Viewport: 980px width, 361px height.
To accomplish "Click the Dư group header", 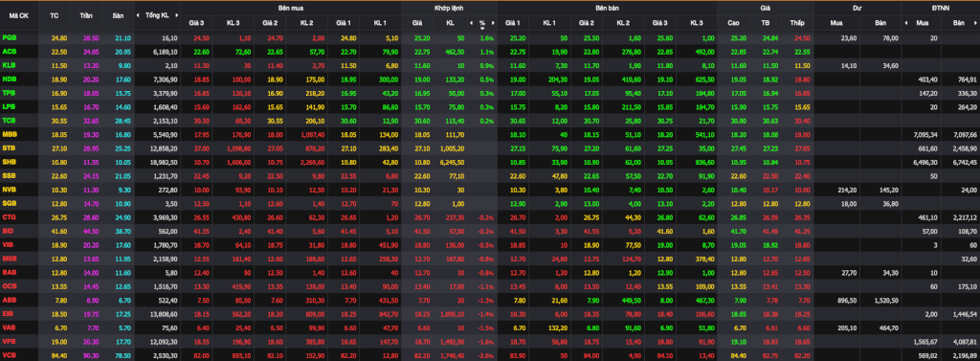I will tap(857, 8).
